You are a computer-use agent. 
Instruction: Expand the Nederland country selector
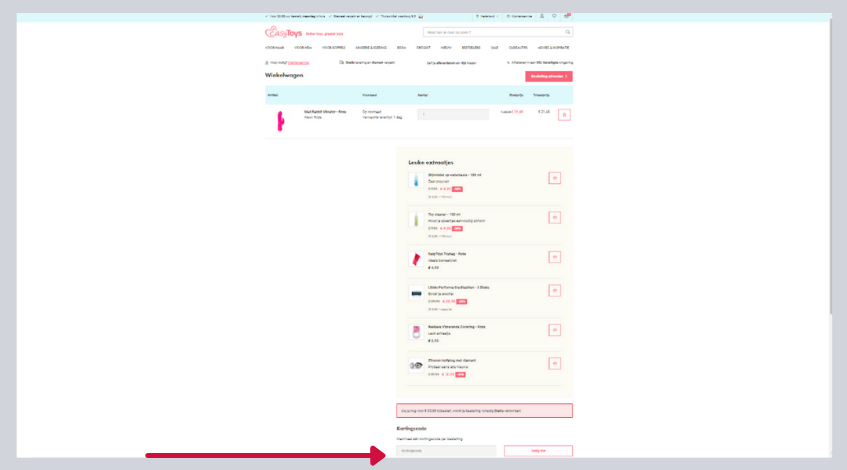[x=489, y=16]
